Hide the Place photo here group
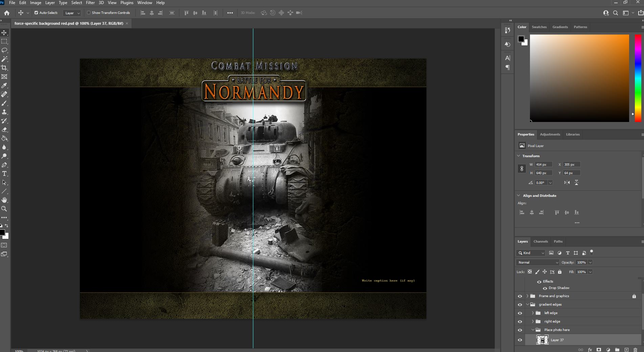The height and width of the screenshot is (352, 644). [x=520, y=330]
